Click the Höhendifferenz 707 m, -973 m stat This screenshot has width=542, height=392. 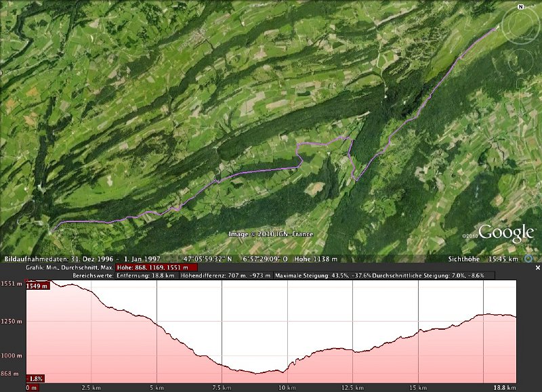(226, 276)
